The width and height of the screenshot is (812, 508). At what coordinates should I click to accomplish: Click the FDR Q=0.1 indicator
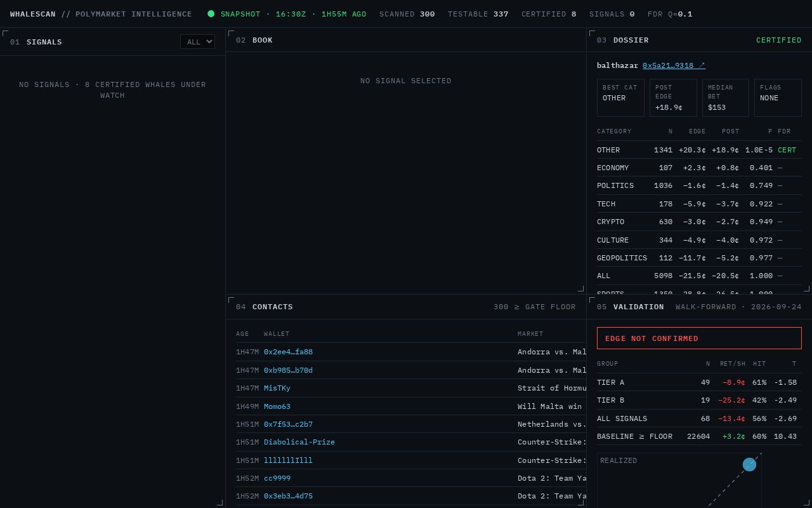[x=670, y=14]
